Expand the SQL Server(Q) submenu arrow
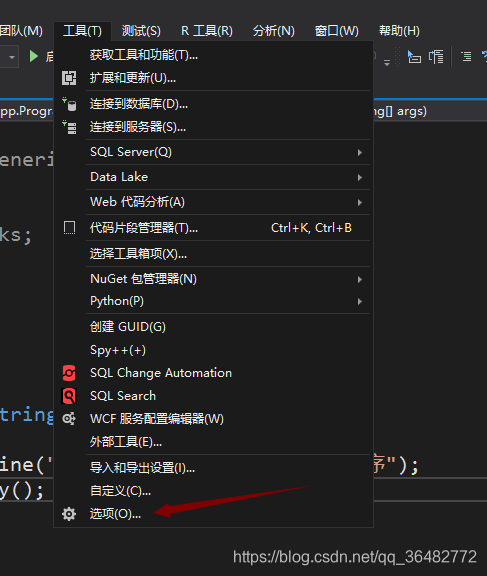487x576 pixels. pos(360,152)
